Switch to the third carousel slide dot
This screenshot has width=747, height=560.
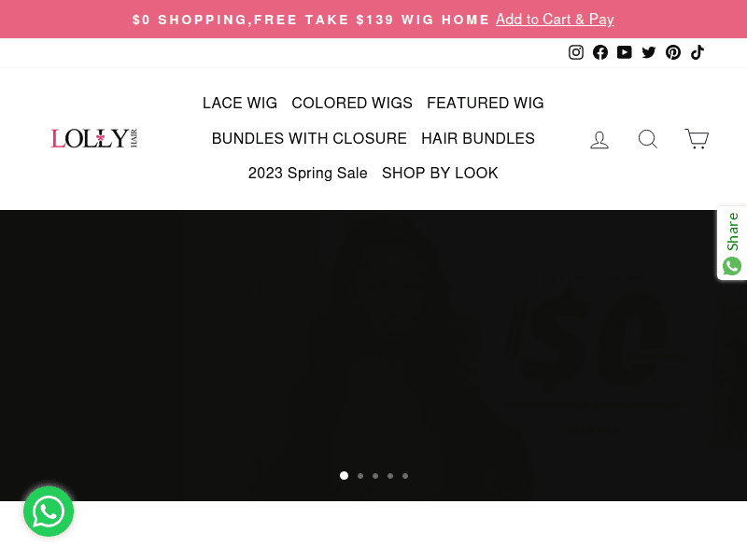pos(375,476)
